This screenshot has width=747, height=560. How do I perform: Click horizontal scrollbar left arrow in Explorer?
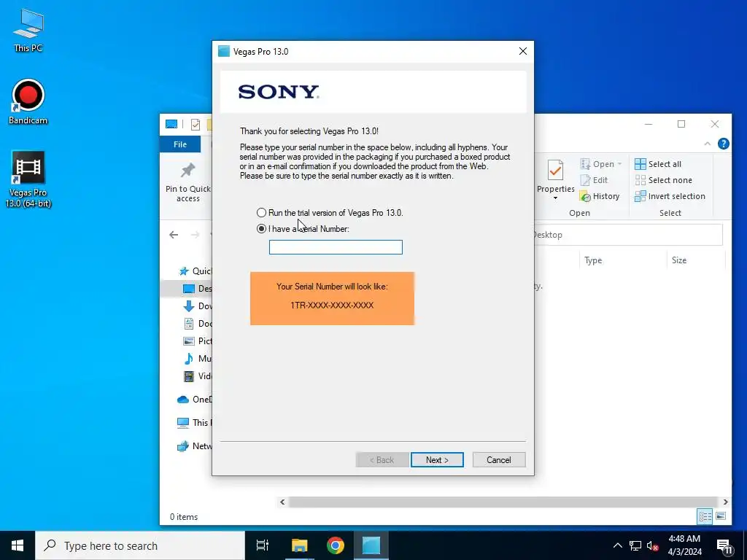coord(282,502)
